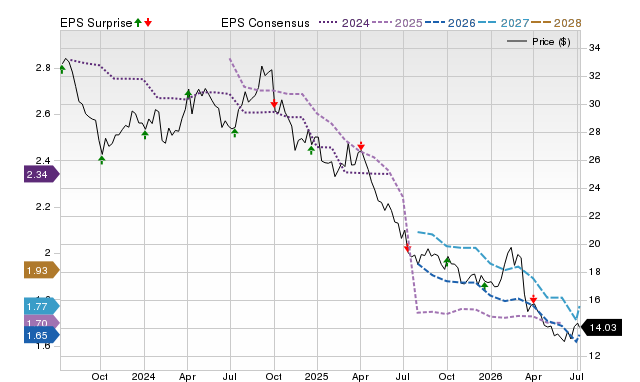Click the red down arrow in EPS Surprise legend
The image size is (640, 382).
click(x=148, y=23)
